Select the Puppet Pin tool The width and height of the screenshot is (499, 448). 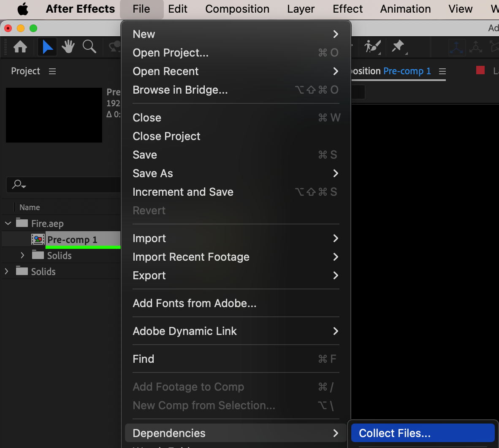pyautogui.click(x=398, y=47)
